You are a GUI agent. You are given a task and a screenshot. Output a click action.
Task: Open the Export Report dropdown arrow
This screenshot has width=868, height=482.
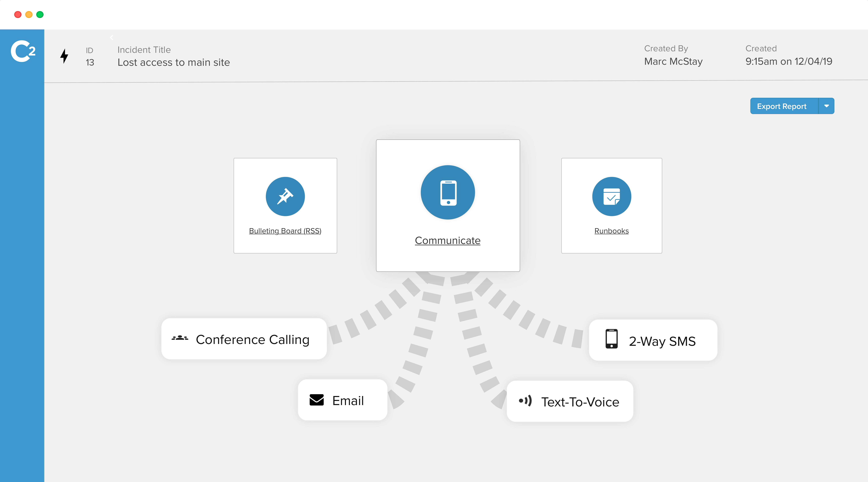point(826,106)
